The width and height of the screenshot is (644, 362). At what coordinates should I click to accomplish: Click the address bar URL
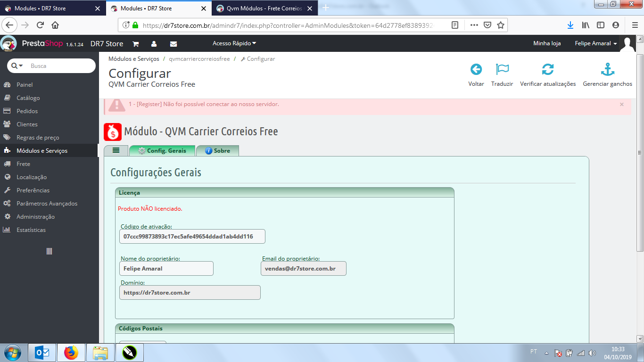(288, 25)
